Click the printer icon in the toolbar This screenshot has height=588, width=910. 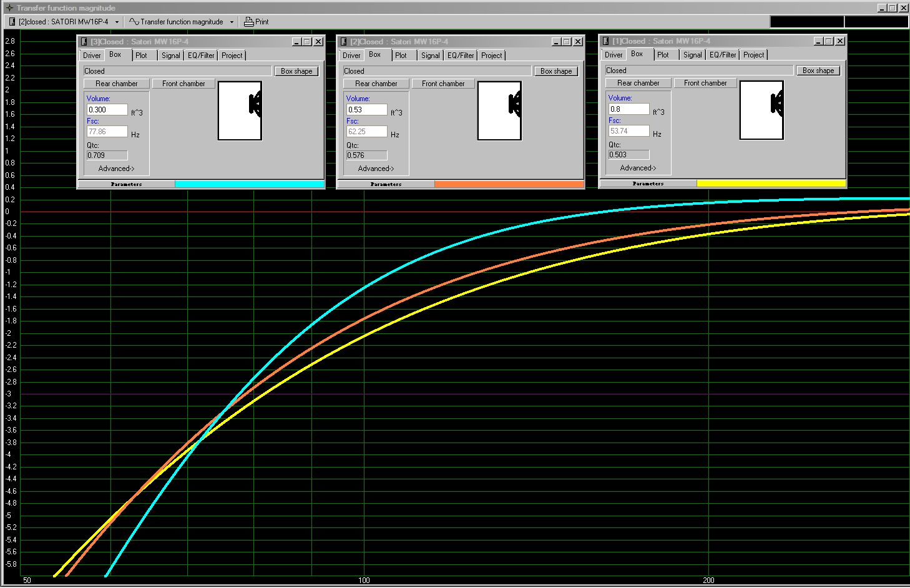tap(248, 22)
